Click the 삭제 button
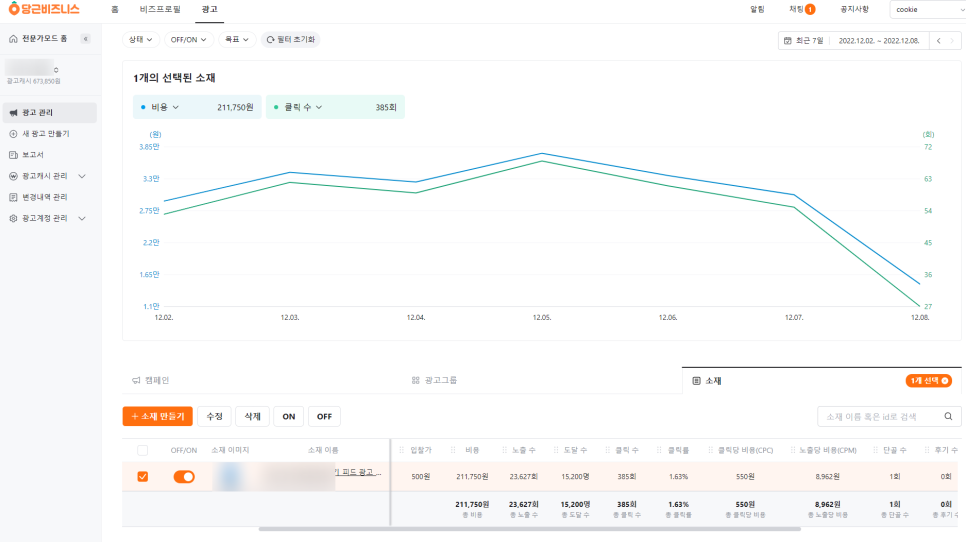 point(253,416)
